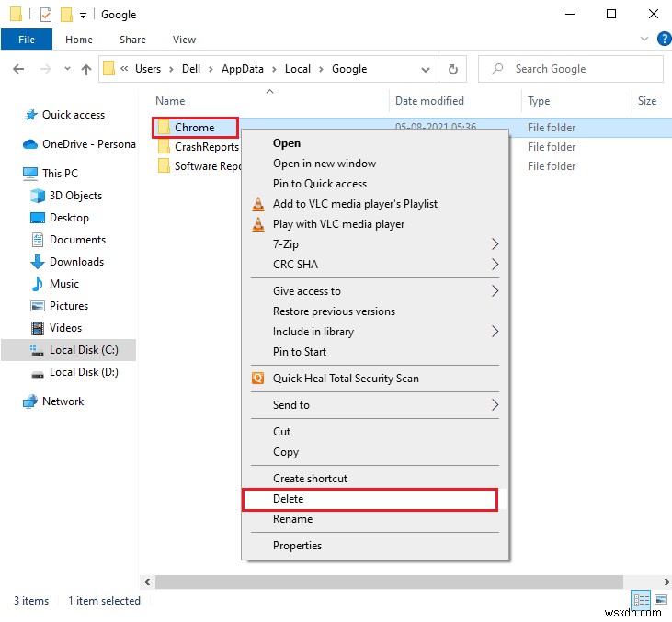672x622 pixels.
Task: Open Videos in the navigation pane
Action: 65,328
